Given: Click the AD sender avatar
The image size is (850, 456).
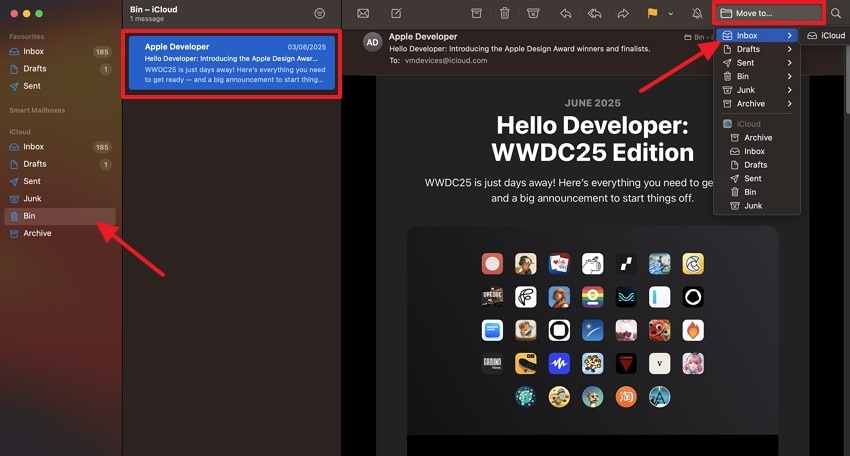Looking at the screenshot, I should [372, 43].
